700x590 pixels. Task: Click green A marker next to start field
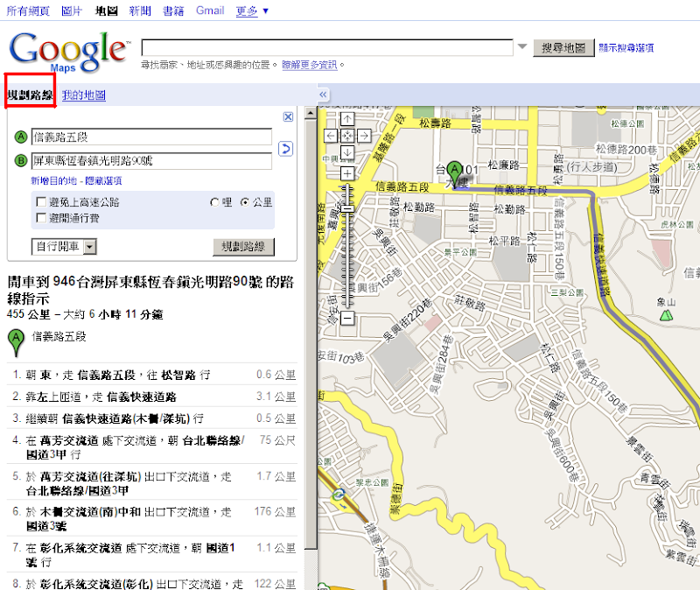(x=21, y=137)
